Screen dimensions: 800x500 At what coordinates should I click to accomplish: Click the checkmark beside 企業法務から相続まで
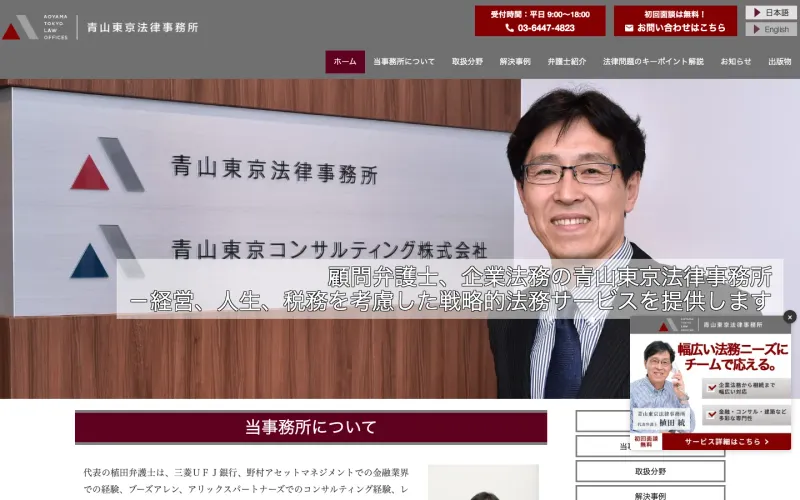[x=712, y=388]
